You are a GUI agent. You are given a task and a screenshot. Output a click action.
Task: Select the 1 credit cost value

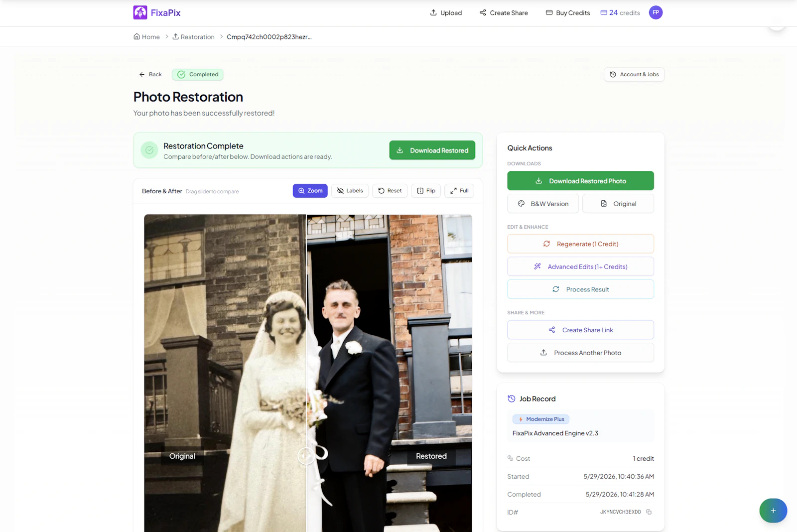point(644,459)
